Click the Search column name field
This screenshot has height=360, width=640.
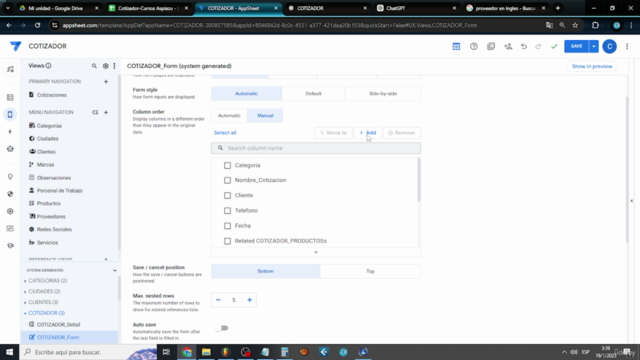tap(316, 148)
